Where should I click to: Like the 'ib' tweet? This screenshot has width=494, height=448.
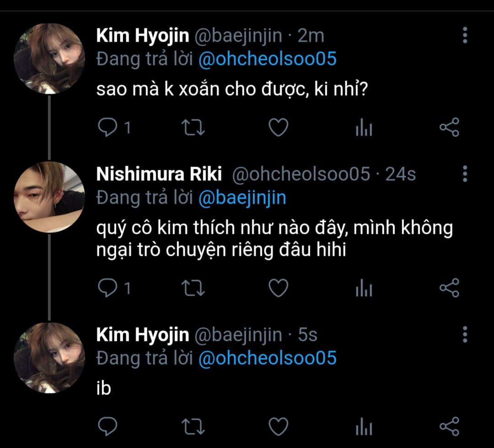click(278, 426)
